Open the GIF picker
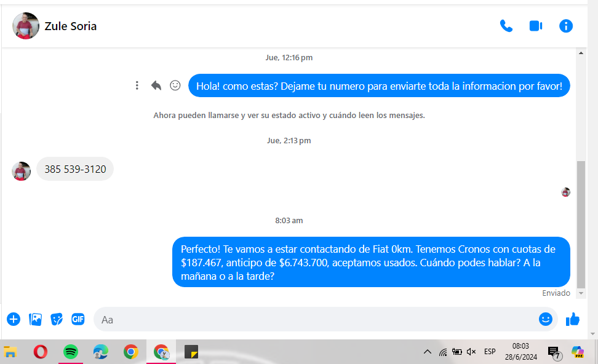 [78, 319]
